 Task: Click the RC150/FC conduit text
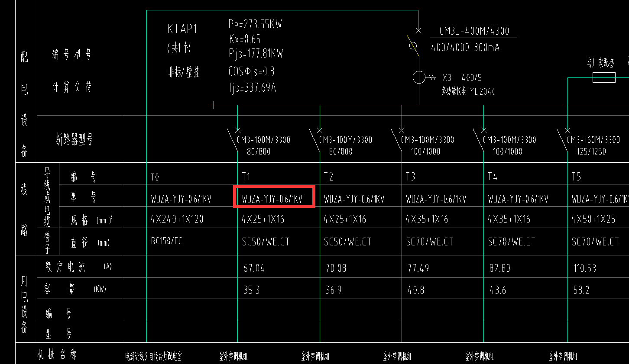click(x=166, y=241)
